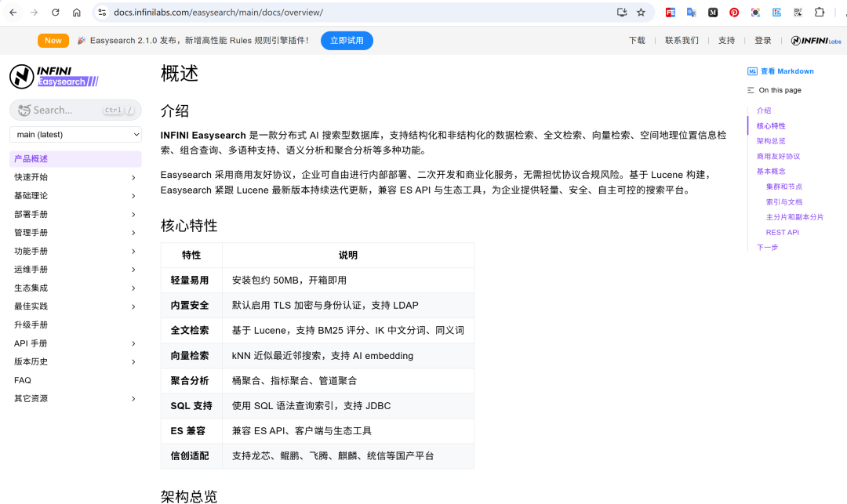Image resolution: width=847 pixels, height=504 pixels.
Task: Click the 向量检索 table cell
Action: click(x=192, y=356)
